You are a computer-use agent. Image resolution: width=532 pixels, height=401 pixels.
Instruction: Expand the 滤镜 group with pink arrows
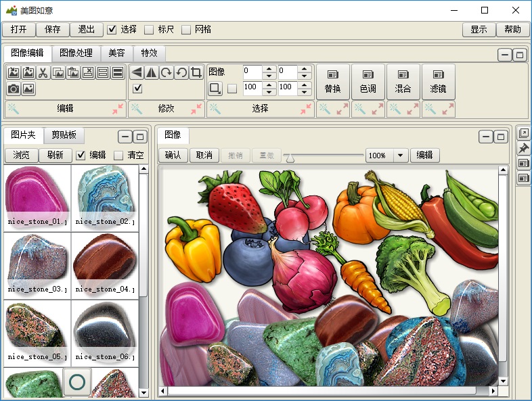coord(448,109)
